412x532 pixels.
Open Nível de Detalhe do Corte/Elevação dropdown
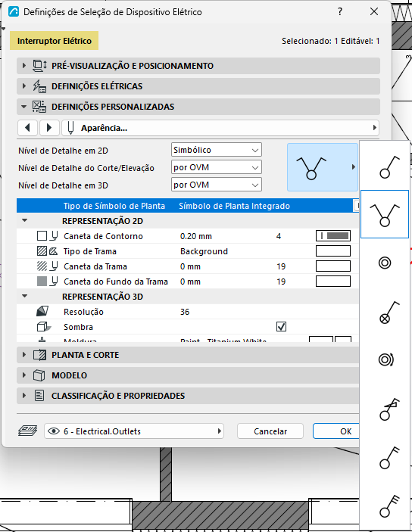pyautogui.click(x=217, y=167)
